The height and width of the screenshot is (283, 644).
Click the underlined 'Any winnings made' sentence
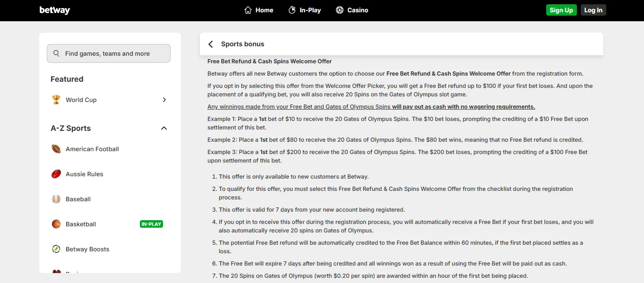point(371,107)
